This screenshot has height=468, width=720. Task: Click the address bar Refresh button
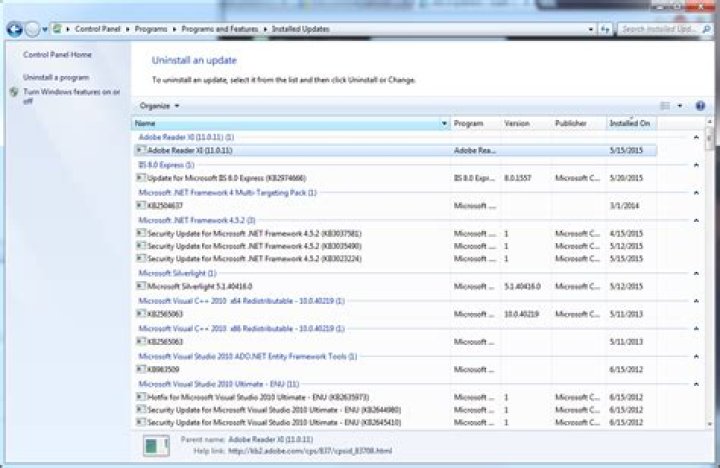(x=605, y=29)
